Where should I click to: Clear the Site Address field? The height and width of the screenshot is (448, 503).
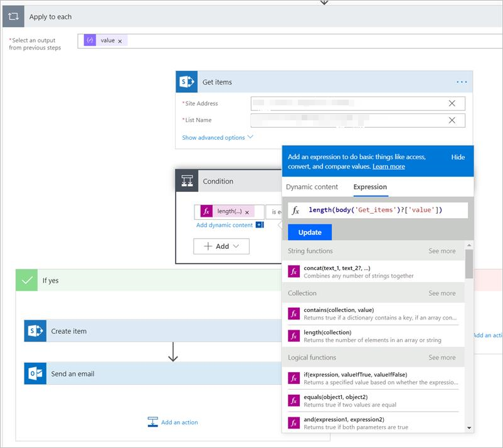452,103
